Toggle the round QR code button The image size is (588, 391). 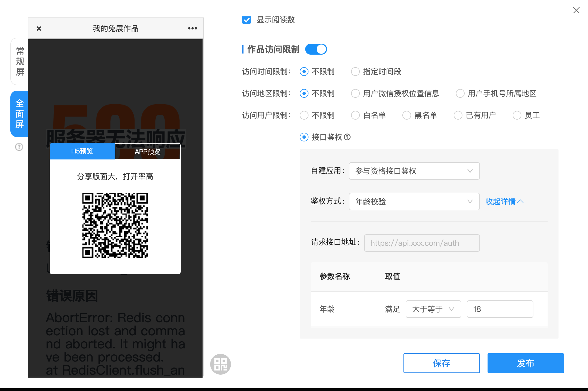[221, 364]
